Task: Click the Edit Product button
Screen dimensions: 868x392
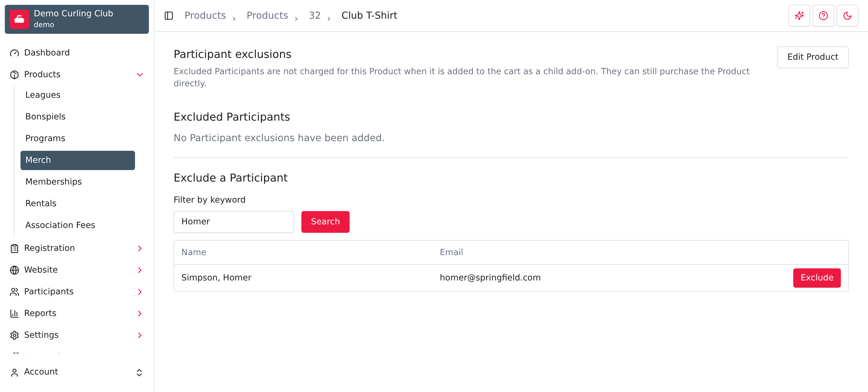Action: click(813, 57)
